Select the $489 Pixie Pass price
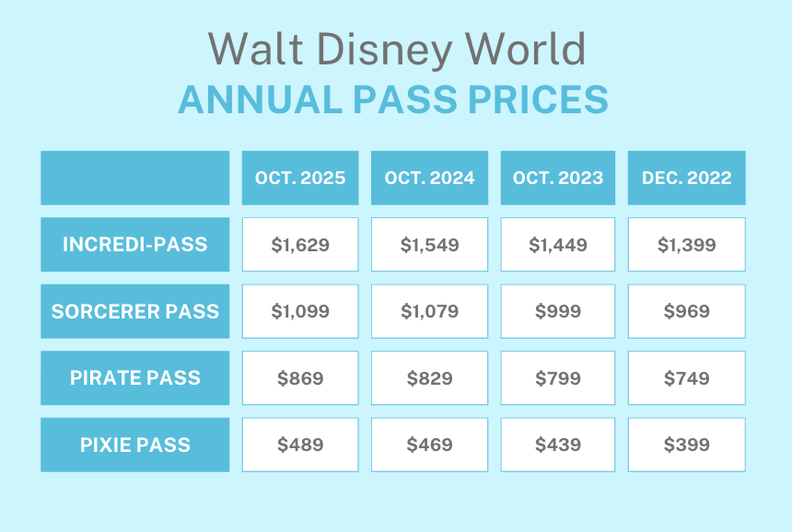 [300, 445]
